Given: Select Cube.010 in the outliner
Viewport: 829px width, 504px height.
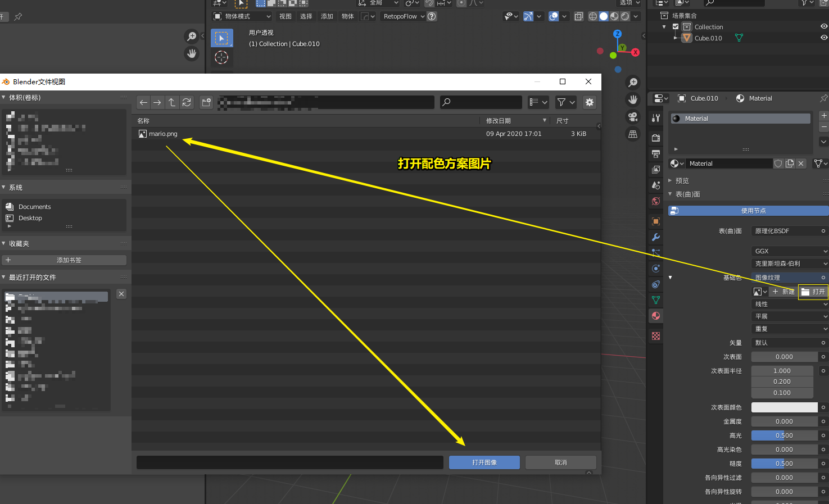Looking at the screenshot, I should point(708,38).
